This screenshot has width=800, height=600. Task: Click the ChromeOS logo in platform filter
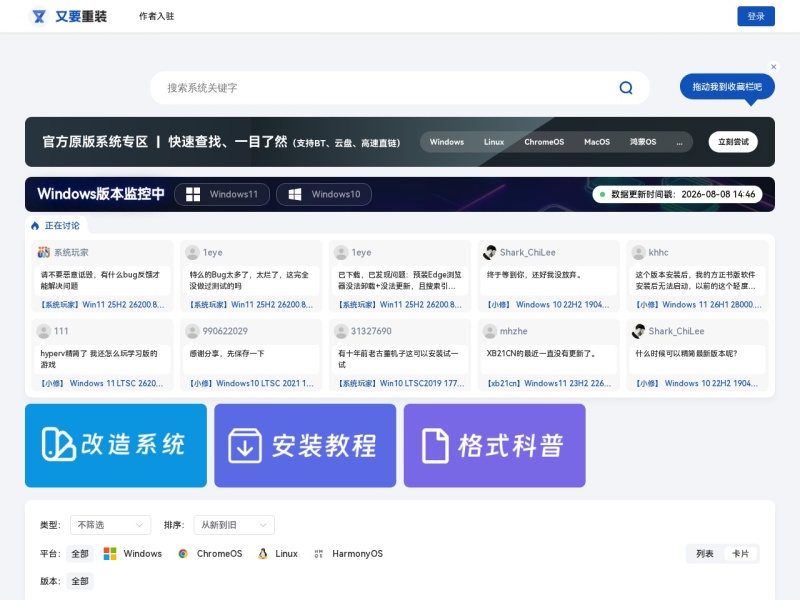[x=183, y=554]
